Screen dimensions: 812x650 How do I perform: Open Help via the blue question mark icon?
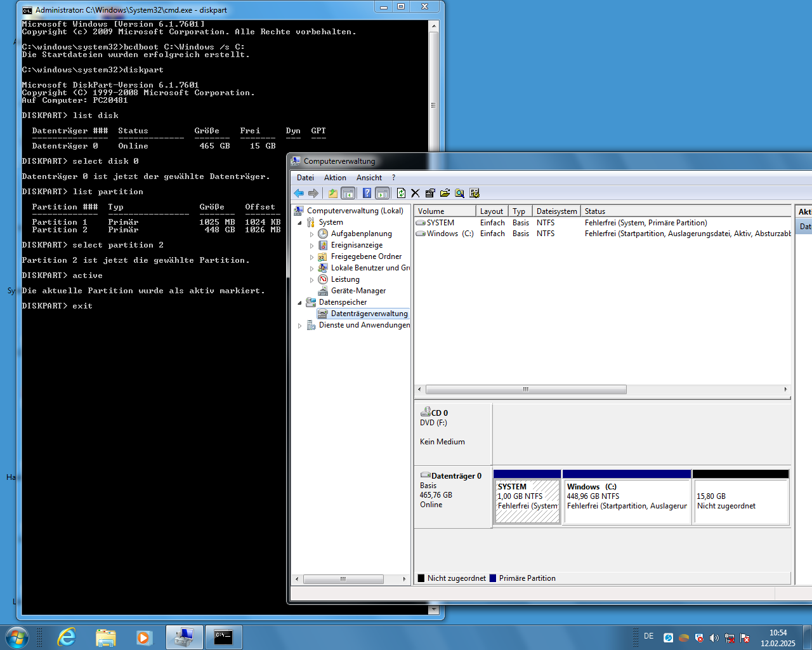(367, 193)
